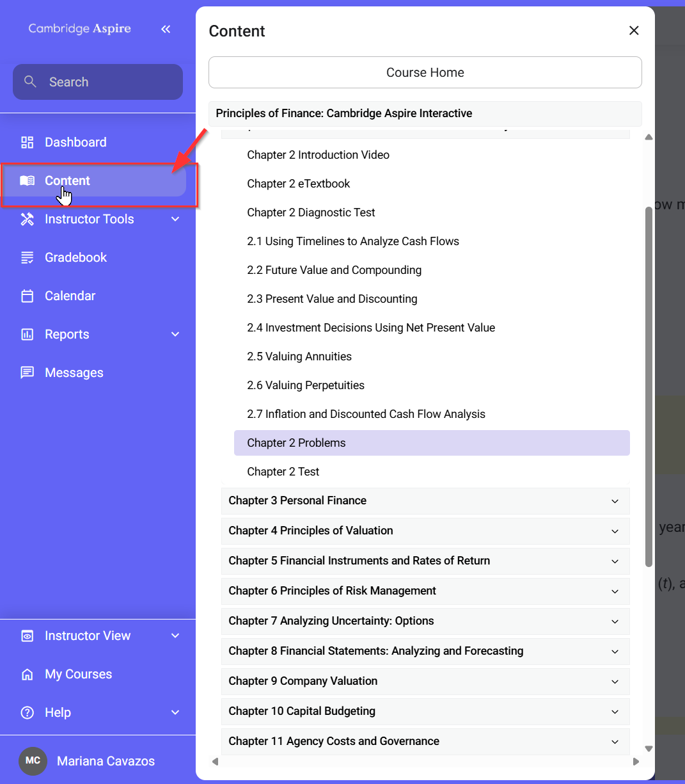This screenshot has height=784, width=685.
Task: Close the Content panel with X
Action: (634, 30)
